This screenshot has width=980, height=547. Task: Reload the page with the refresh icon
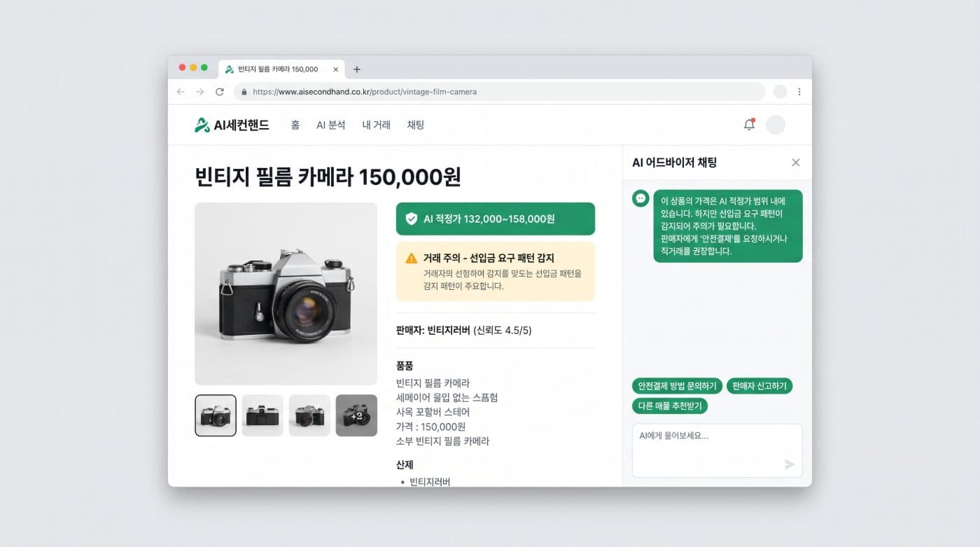click(x=220, y=92)
